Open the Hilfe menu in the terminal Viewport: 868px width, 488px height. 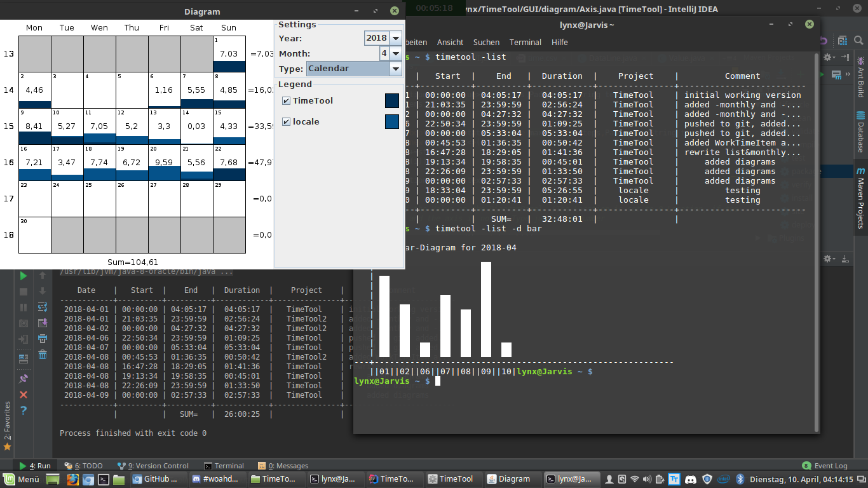(559, 42)
